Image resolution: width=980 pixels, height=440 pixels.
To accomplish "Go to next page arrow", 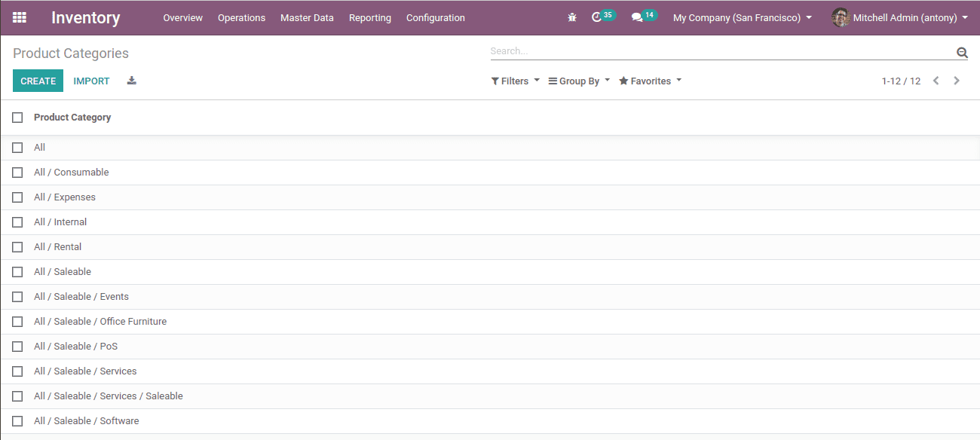I will pyautogui.click(x=957, y=81).
